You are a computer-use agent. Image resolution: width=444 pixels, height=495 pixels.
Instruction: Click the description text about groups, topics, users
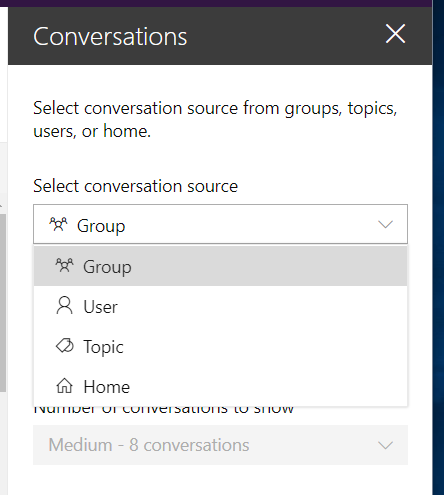click(x=215, y=119)
